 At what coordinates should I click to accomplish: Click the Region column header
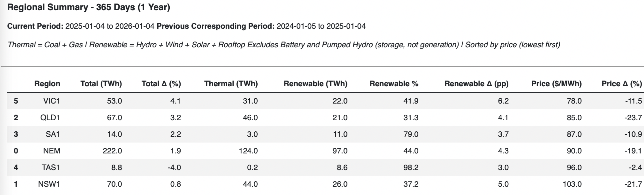click(x=47, y=84)
